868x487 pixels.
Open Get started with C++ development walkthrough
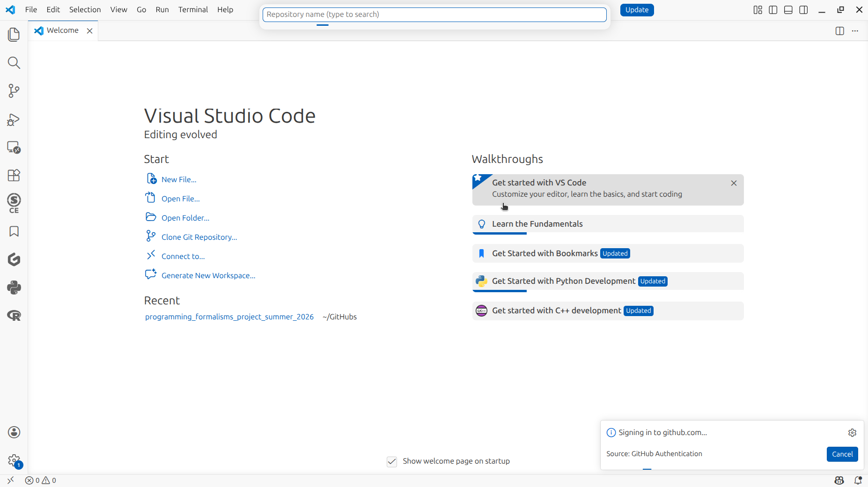tap(608, 310)
